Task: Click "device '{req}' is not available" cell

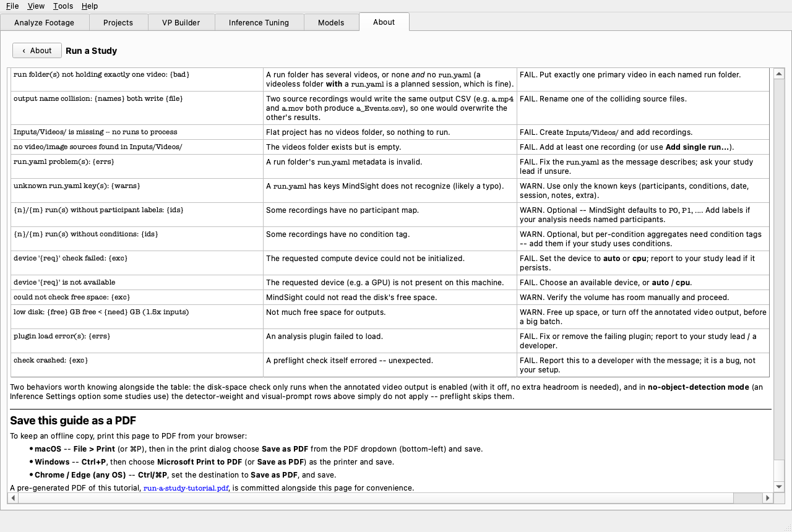Action: point(137,283)
